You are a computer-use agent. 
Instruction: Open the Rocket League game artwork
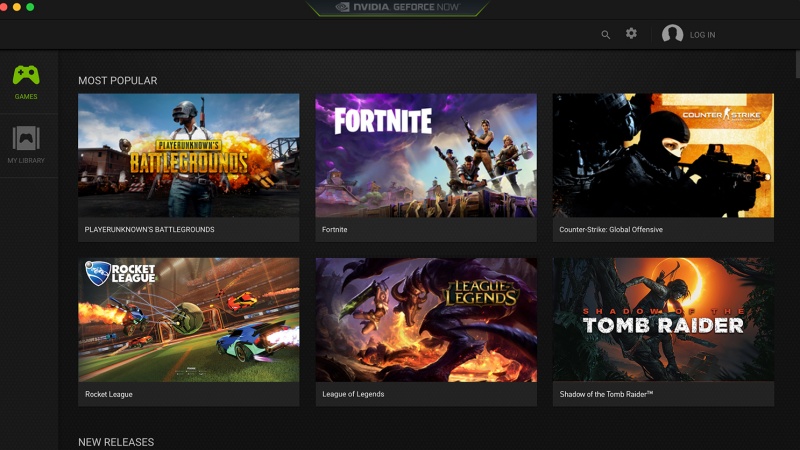189,320
